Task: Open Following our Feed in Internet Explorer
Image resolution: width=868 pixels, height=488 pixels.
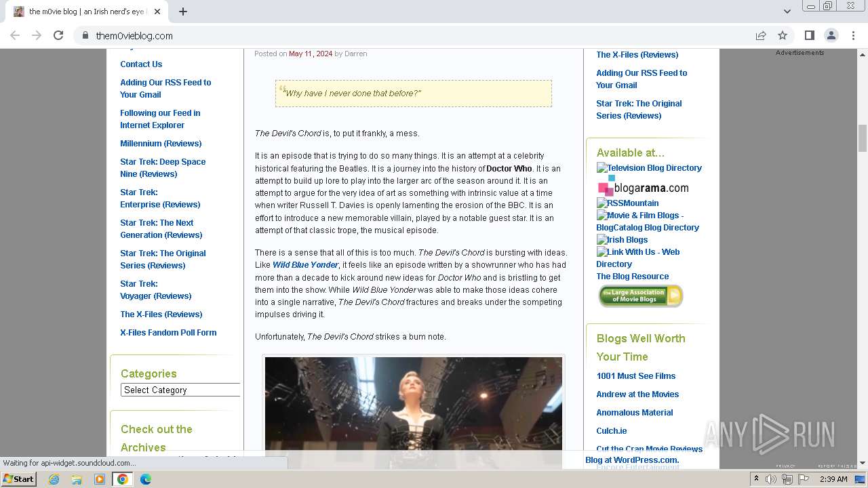Action: (160, 119)
